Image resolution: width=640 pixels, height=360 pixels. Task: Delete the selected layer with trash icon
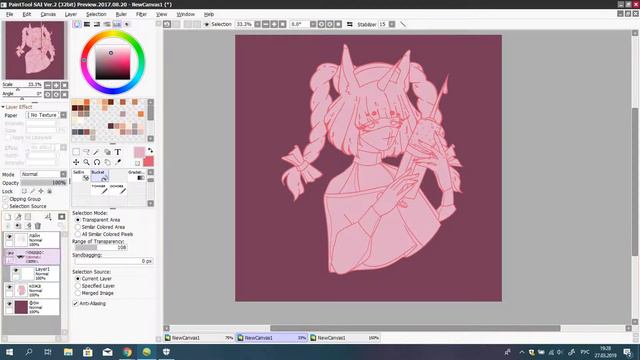pos(38,226)
